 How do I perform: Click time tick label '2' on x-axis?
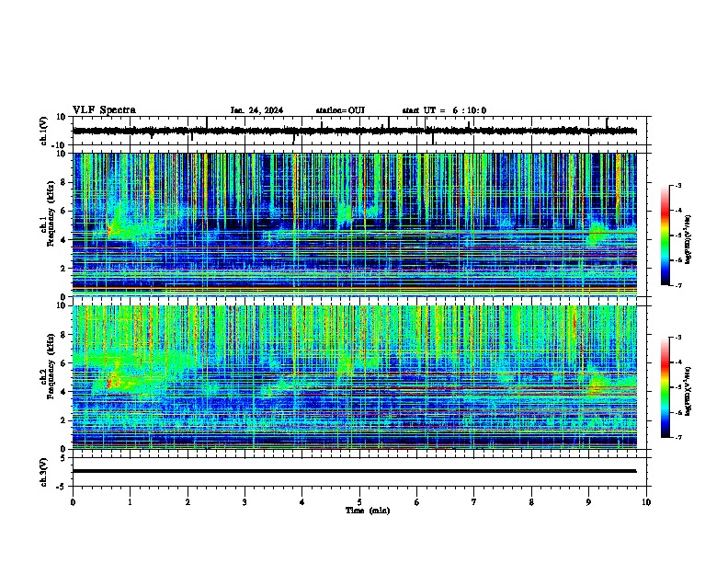tap(188, 502)
